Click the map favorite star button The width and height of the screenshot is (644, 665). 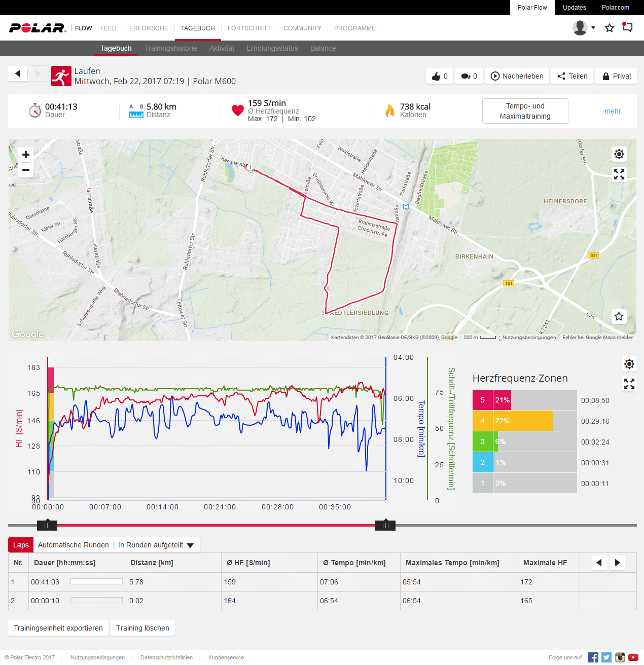619,316
